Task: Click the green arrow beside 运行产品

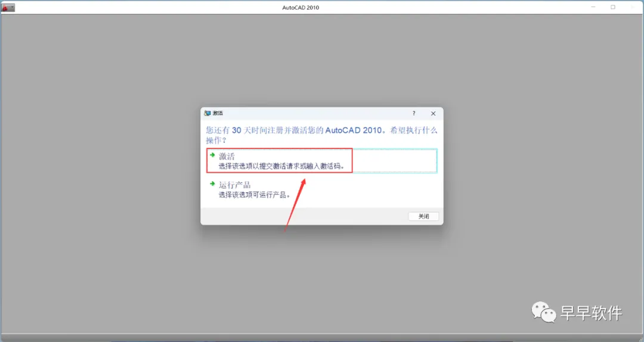Action: coord(212,184)
